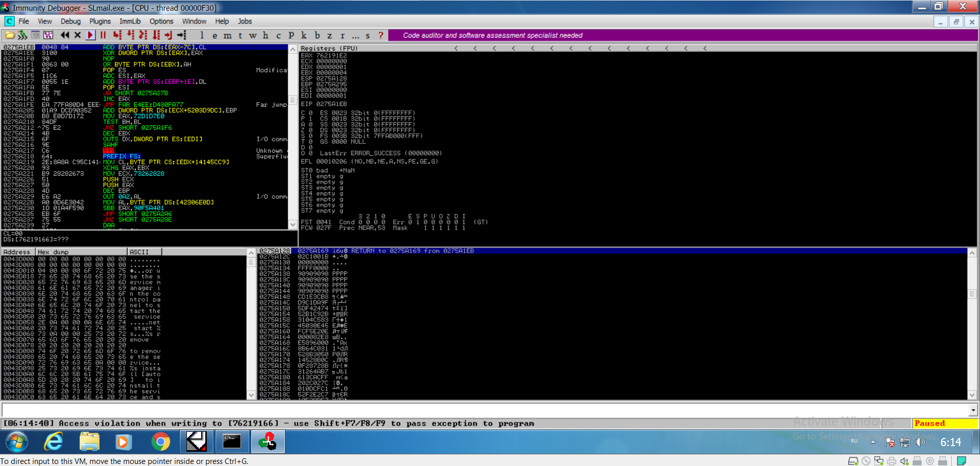
Task: Close the debugged program with the X icon
Action: pyautogui.click(x=78, y=35)
